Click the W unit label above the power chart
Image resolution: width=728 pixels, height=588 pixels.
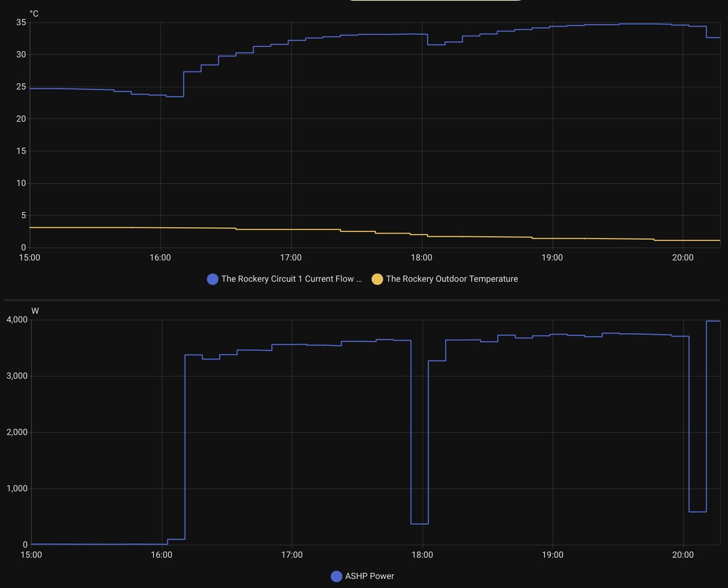point(35,311)
